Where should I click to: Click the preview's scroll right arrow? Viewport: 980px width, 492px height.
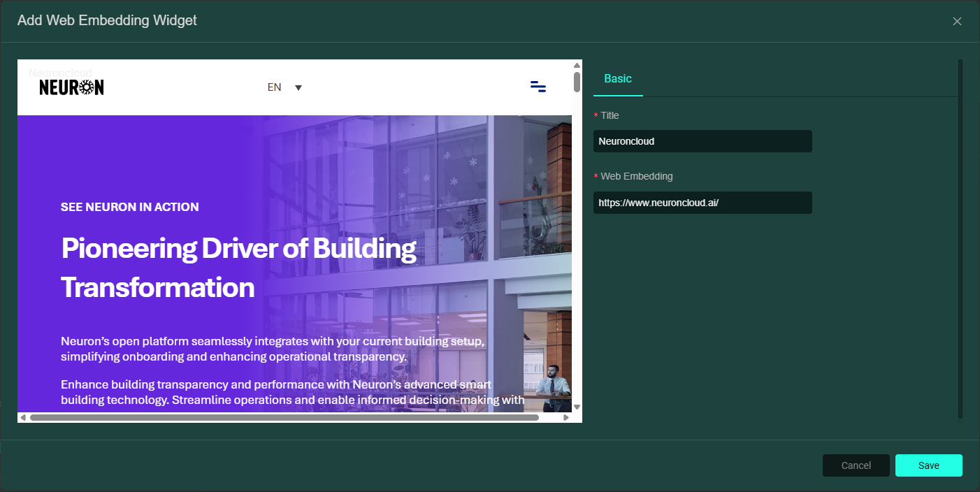pos(566,418)
